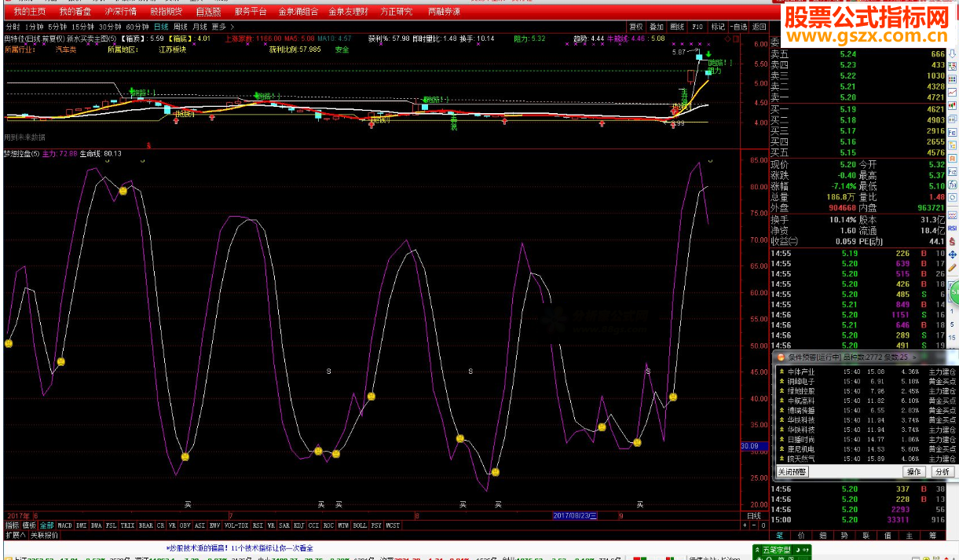The height and width of the screenshot is (560, 959).
Task: Select the 日线 daily period
Action: coord(161,27)
